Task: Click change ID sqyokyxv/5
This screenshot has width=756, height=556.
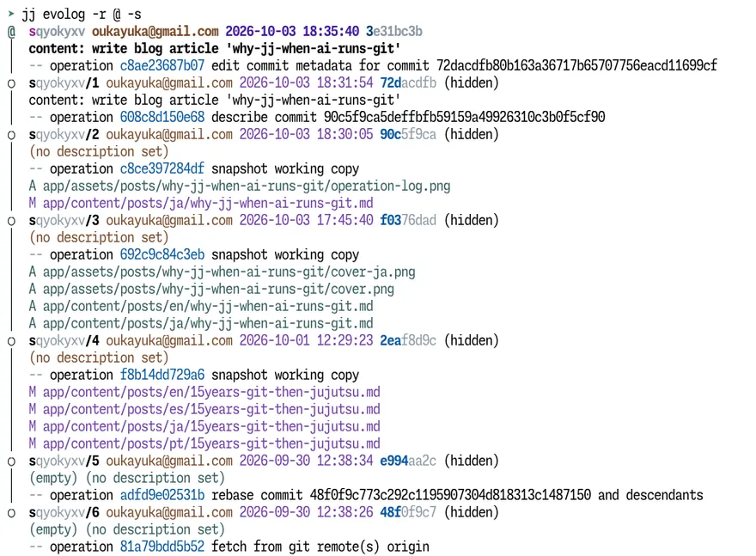Action: tap(64, 461)
